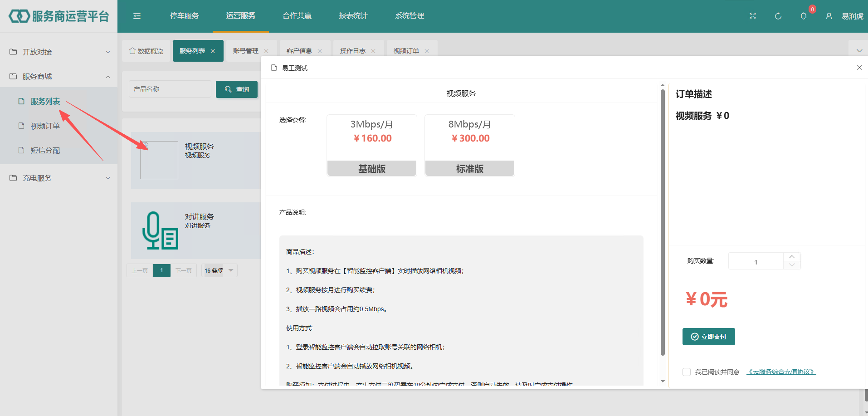Image resolution: width=868 pixels, height=416 pixels.
Task: Select the 8Mbps/月 标准版 package
Action: (x=469, y=145)
